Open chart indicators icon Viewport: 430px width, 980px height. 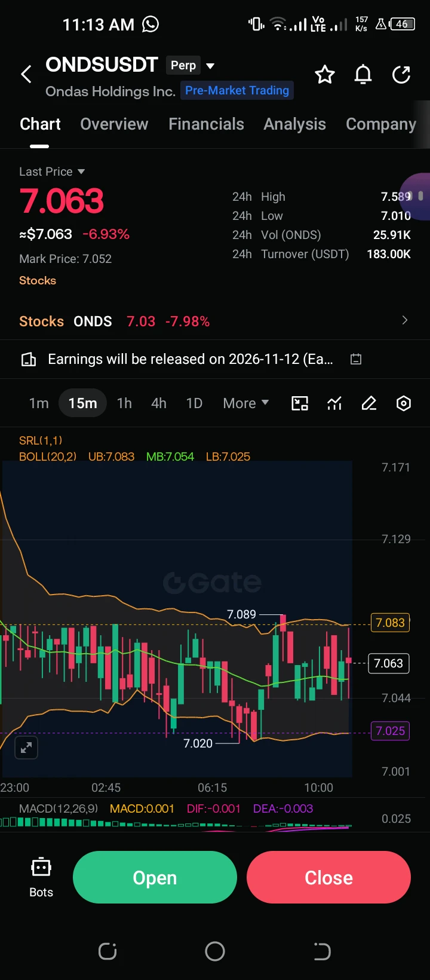[334, 403]
